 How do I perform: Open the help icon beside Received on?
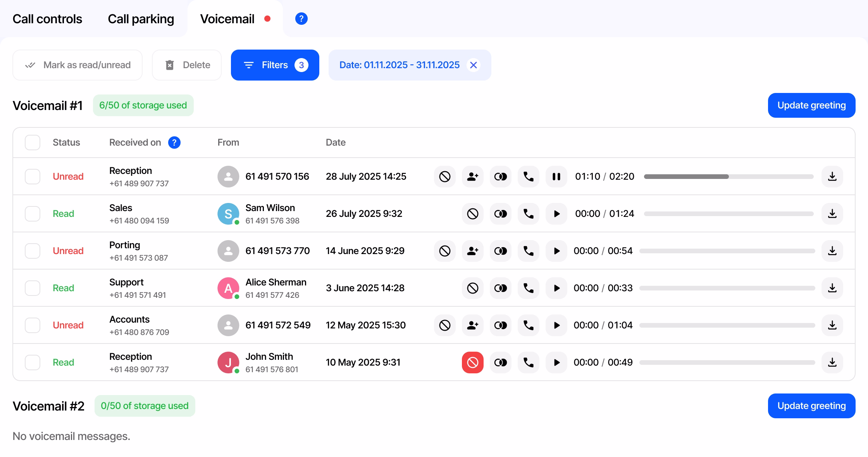tap(174, 143)
